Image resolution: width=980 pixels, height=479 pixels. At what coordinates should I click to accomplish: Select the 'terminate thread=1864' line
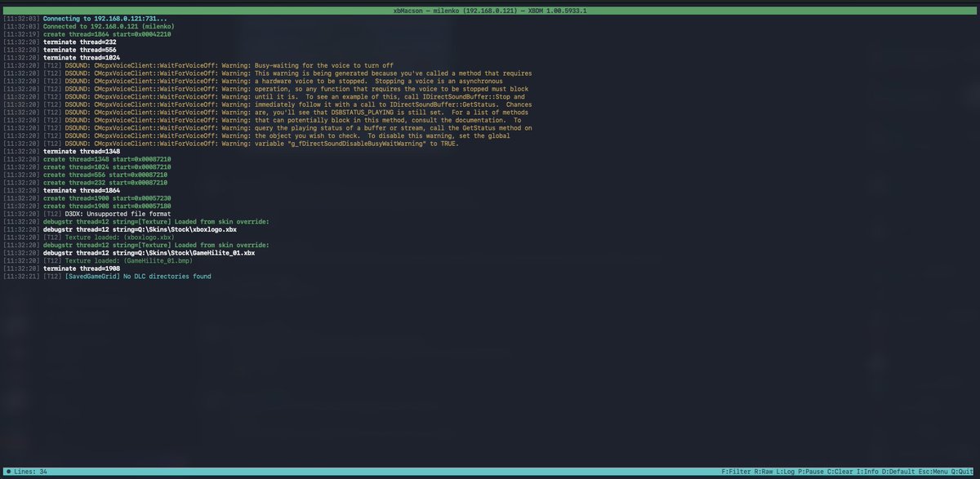[x=82, y=190]
